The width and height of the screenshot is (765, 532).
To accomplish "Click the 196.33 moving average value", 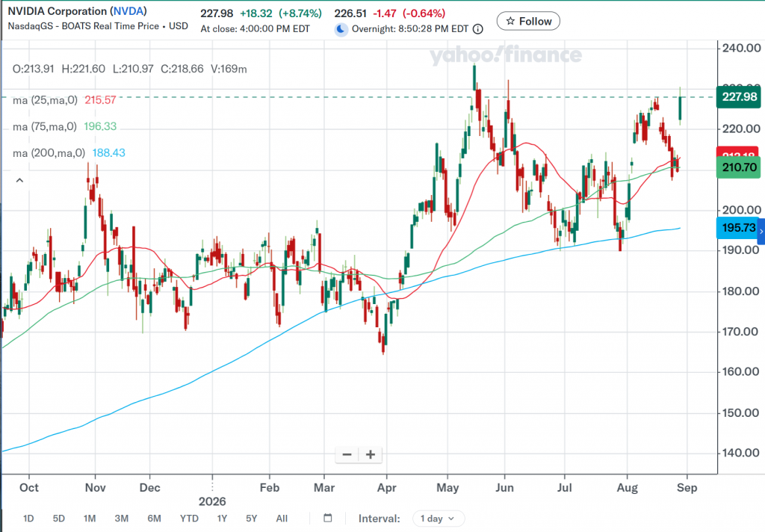I will [100, 126].
